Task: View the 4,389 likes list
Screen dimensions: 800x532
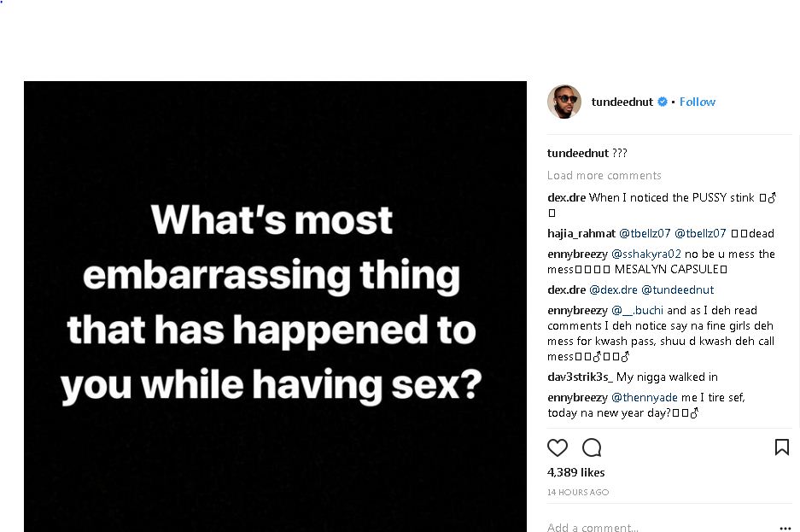Action: [575, 472]
